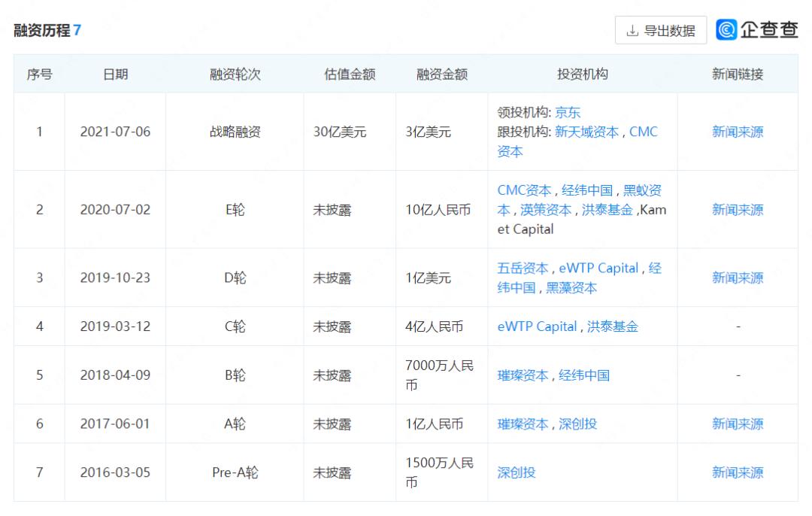Click the 投资机构 column header
812x516 pixels.
tap(583, 74)
